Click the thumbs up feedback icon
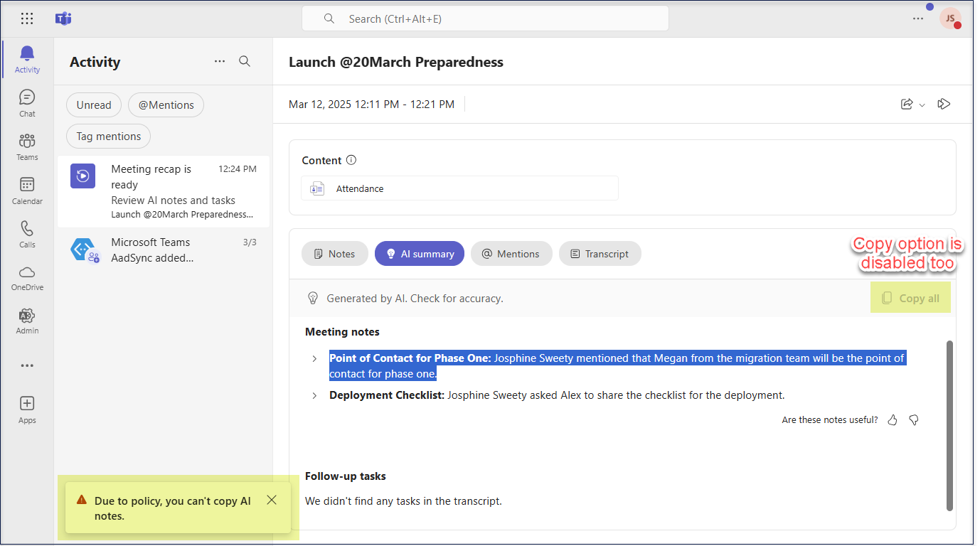980x546 pixels. pyautogui.click(x=893, y=420)
